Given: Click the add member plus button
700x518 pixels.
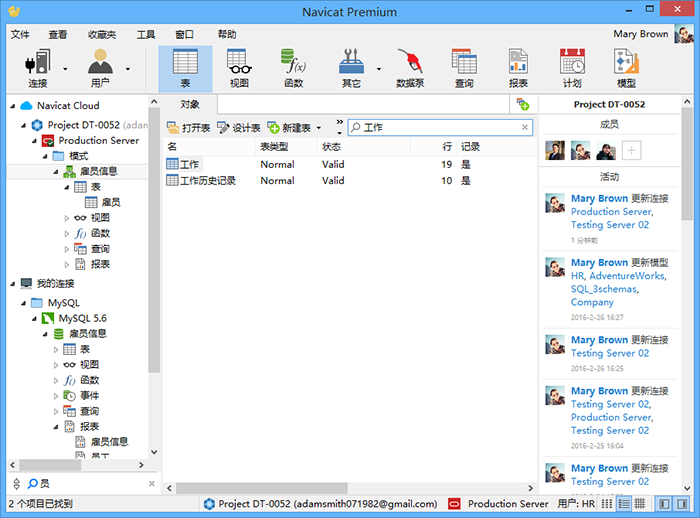Looking at the screenshot, I should pyautogui.click(x=631, y=150).
